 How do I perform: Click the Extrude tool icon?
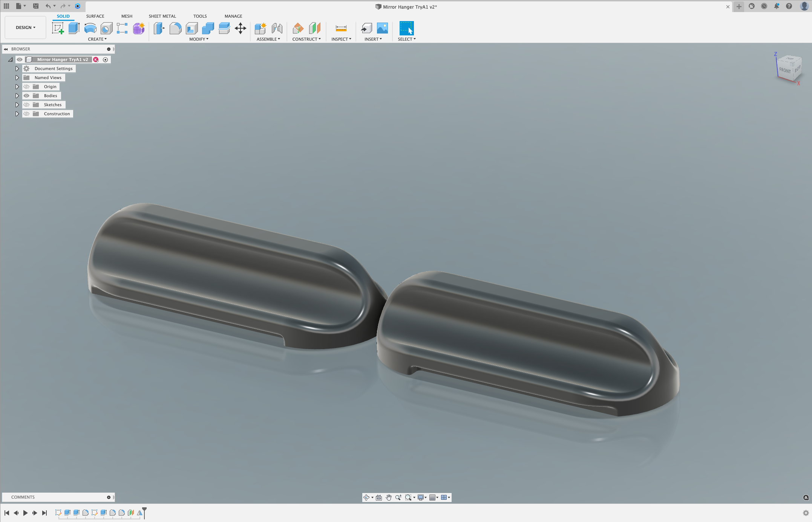[x=73, y=28]
